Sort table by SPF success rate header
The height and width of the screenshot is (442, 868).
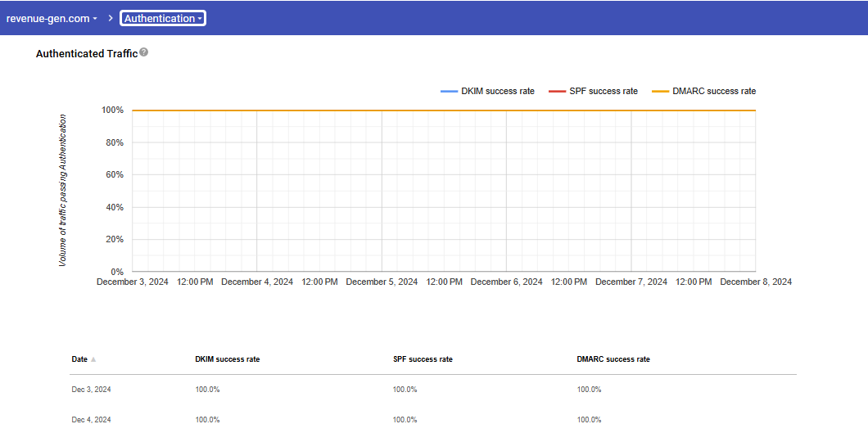(423, 359)
